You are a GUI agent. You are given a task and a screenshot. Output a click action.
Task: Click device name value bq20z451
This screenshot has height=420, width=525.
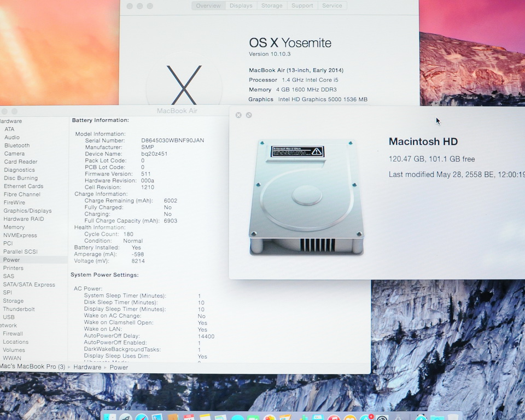(154, 154)
